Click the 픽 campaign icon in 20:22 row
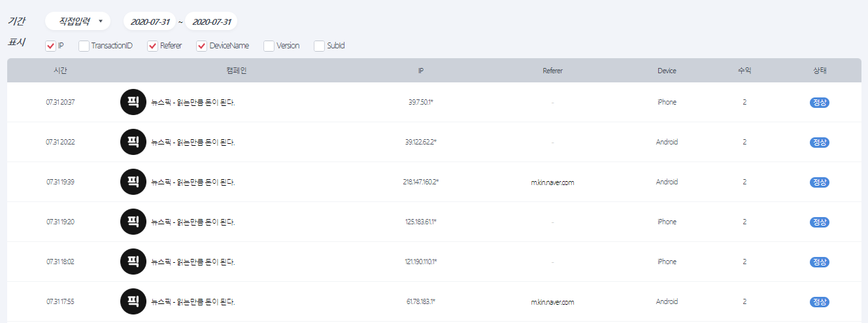Screen dimensions: 868x323 click(133, 142)
